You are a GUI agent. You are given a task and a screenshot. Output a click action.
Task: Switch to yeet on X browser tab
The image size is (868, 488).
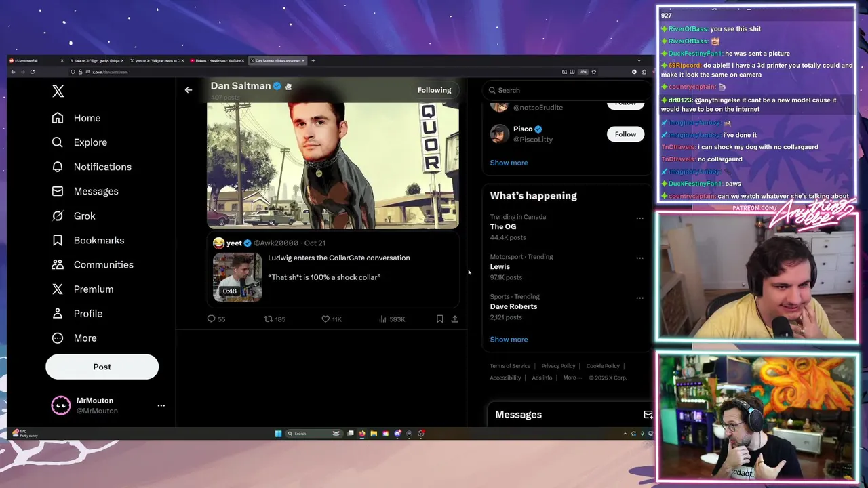click(x=157, y=60)
